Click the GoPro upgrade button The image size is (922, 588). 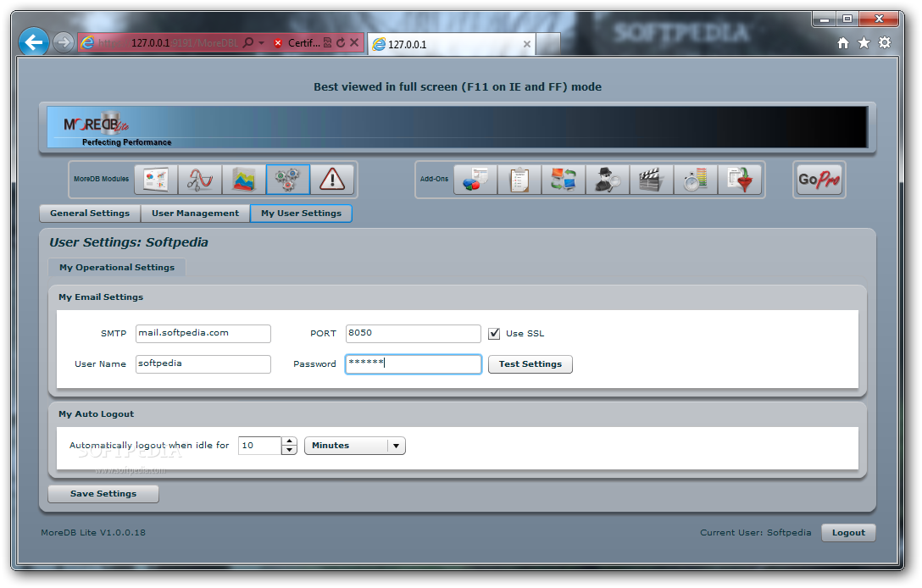819,180
